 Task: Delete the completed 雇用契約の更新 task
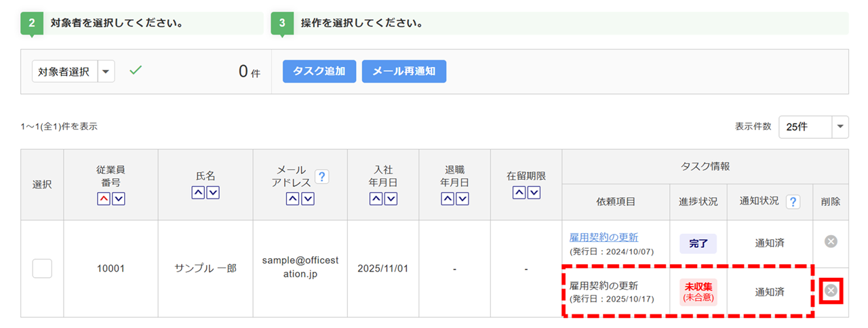click(x=831, y=241)
